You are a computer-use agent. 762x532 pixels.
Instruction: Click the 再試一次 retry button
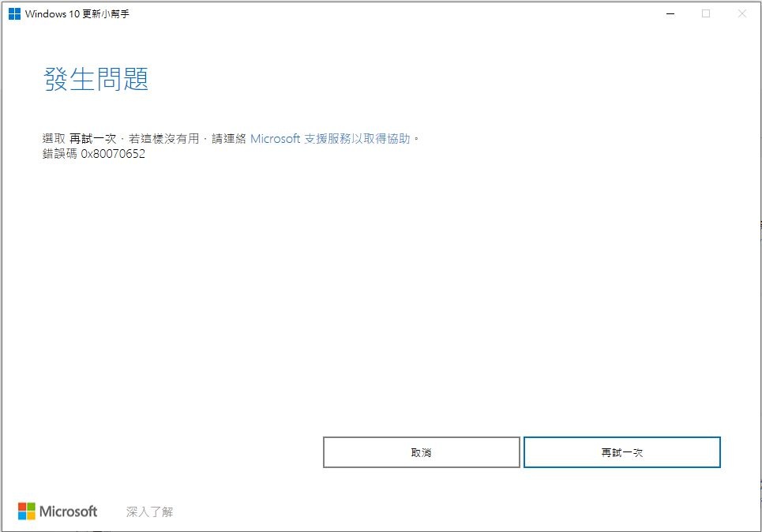(x=621, y=452)
